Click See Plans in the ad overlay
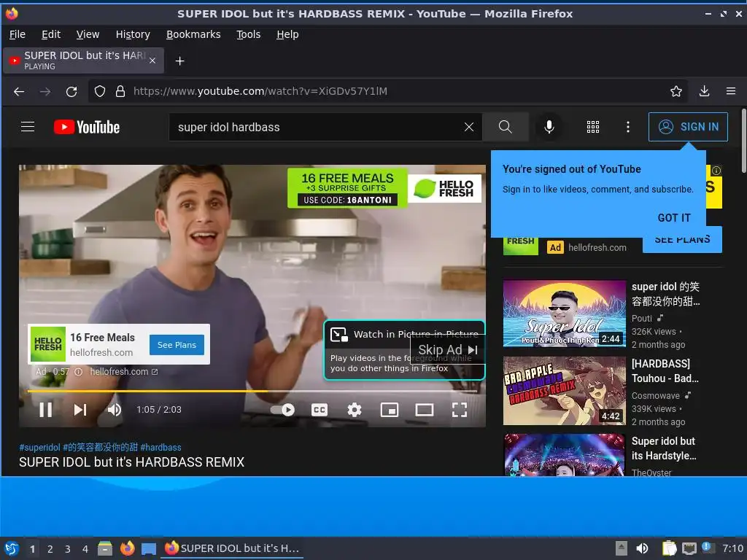Viewport: 747px width, 560px height. pos(177,345)
